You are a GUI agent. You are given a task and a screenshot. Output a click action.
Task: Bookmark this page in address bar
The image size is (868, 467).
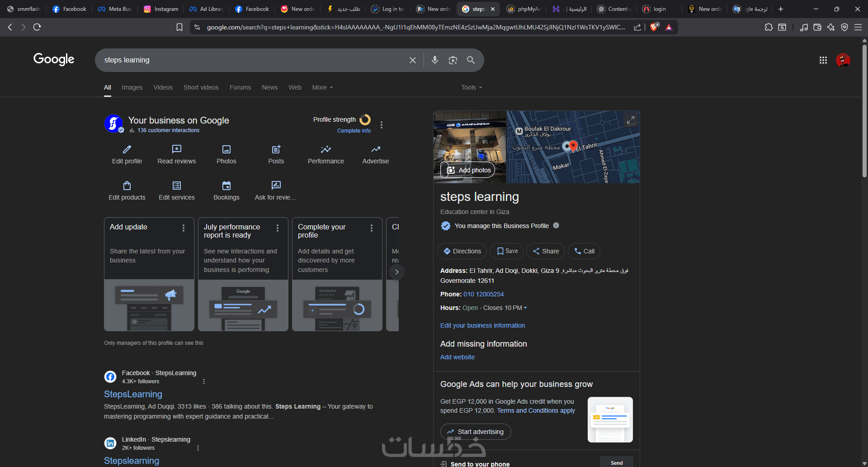[179, 27]
